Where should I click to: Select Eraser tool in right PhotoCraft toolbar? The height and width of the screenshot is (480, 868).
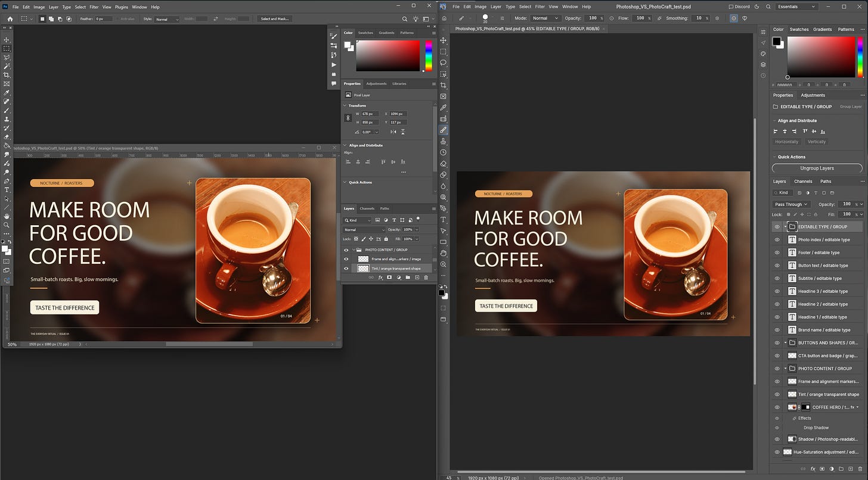click(x=443, y=164)
